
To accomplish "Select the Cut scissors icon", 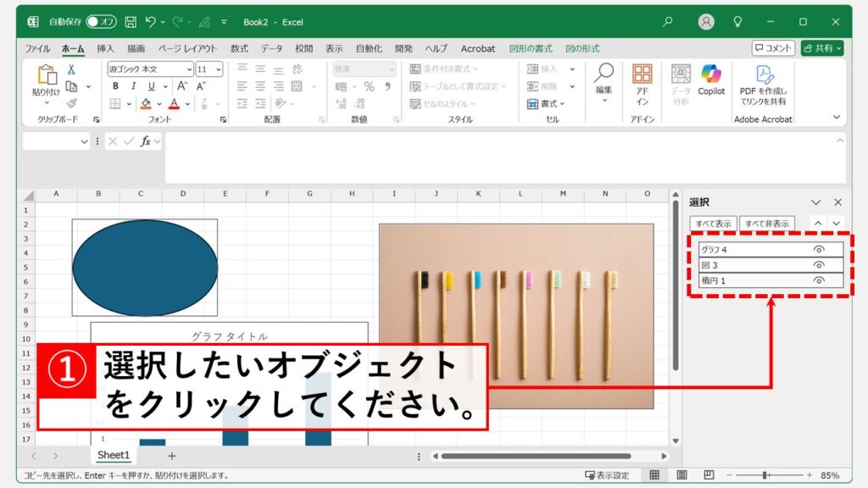I will click(x=71, y=69).
